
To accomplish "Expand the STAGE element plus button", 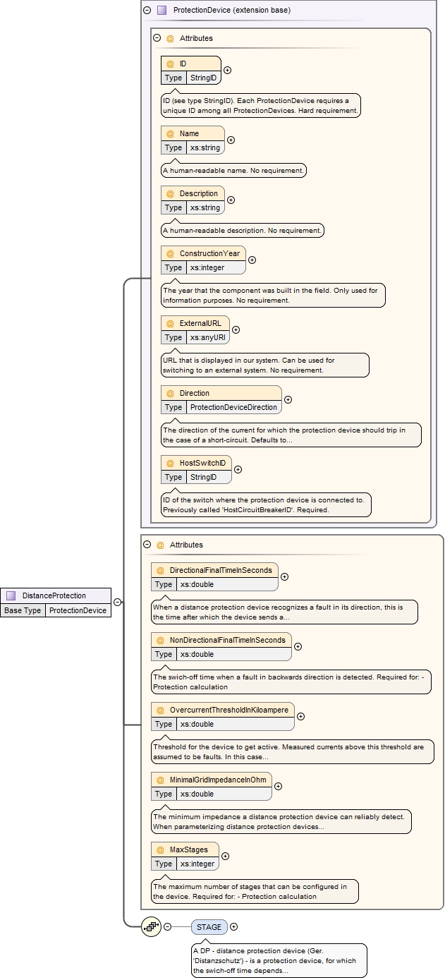I will pyautogui.click(x=234, y=927).
